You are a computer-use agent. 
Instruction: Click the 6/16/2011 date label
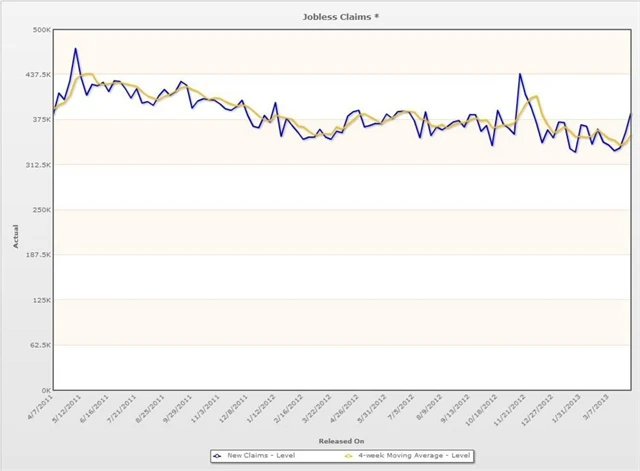pyautogui.click(x=94, y=408)
